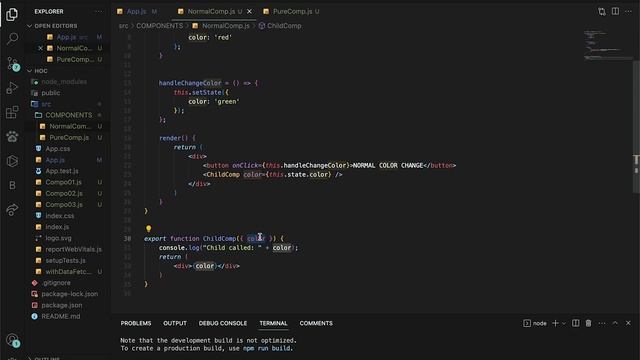Screen dimensions: 640x360
Task: Open Run and Debug view
Action: click(x=12, y=88)
